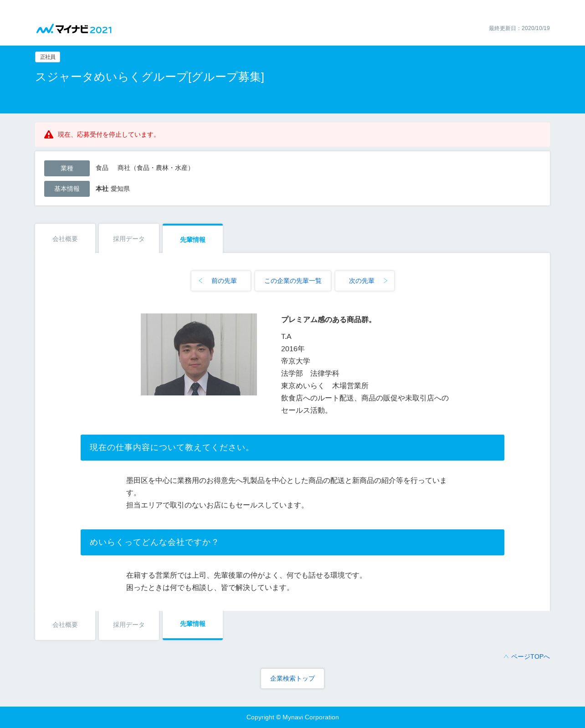Click the 正社員 badge

(x=48, y=57)
